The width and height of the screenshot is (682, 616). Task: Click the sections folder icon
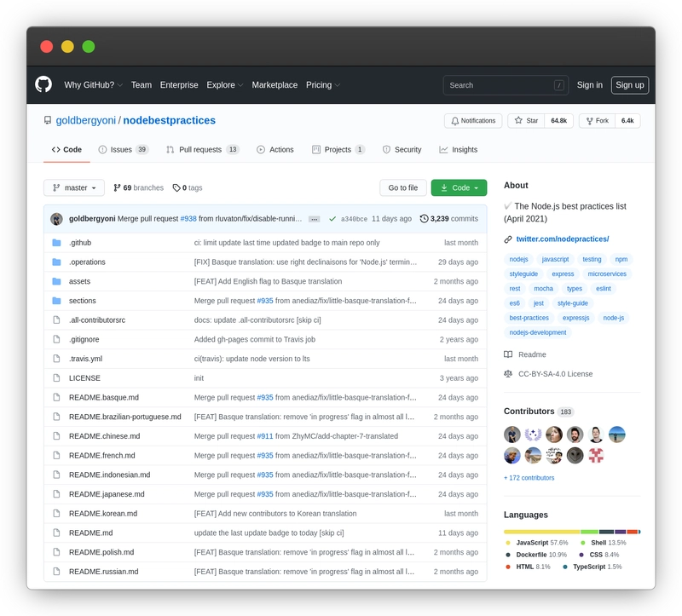point(56,301)
